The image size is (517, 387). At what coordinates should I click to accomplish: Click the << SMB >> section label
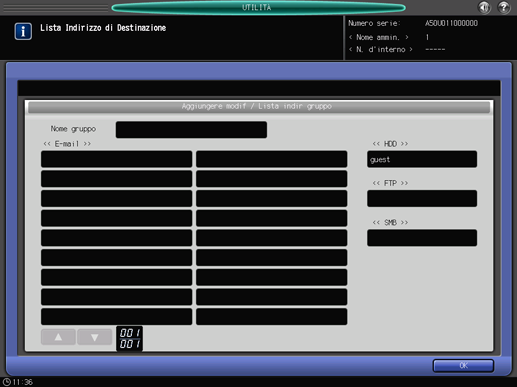click(390, 222)
